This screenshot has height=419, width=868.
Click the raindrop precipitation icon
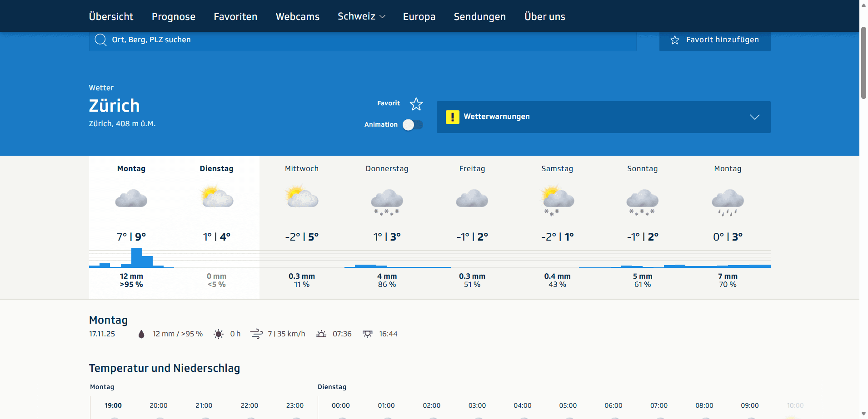pyautogui.click(x=141, y=334)
